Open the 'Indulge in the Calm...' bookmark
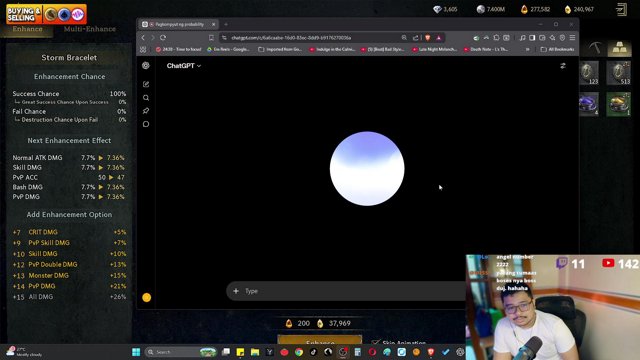This screenshot has width=640, height=360. (x=332, y=49)
